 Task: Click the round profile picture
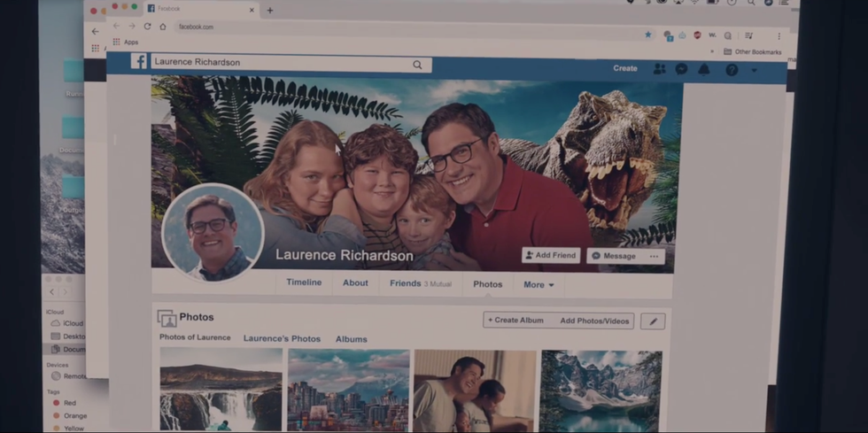(213, 233)
